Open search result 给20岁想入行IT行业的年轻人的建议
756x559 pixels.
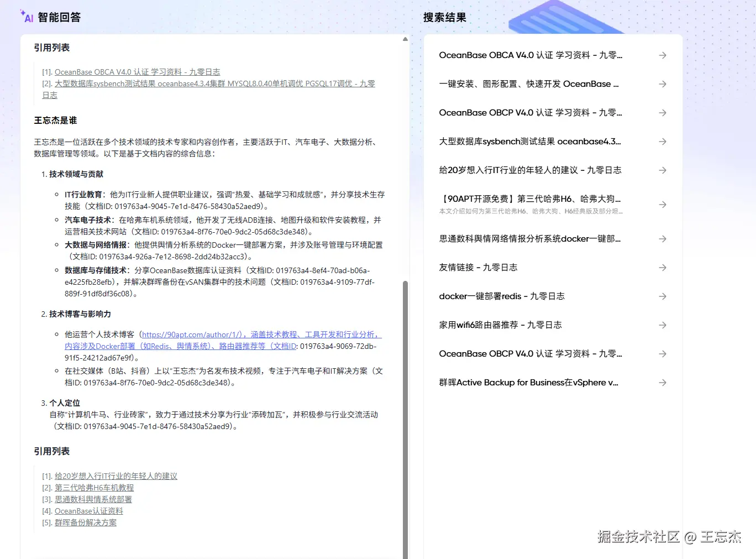coord(530,170)
